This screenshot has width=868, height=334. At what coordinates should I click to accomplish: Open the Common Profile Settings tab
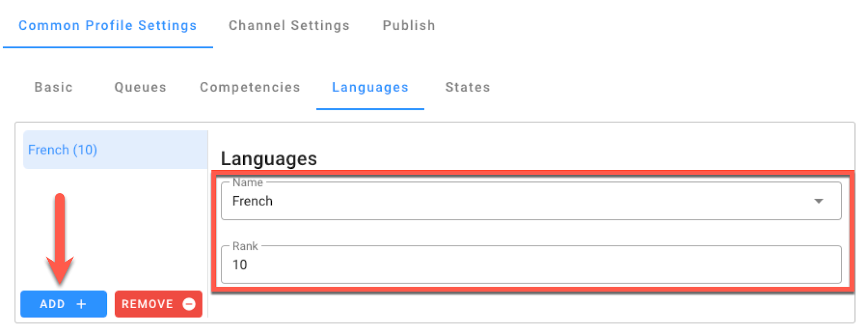(107, 26)
